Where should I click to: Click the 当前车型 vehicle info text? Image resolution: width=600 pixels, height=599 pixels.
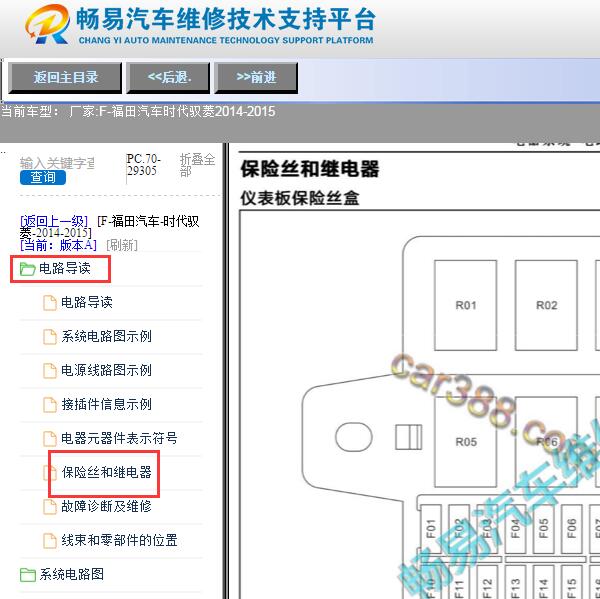click(x=138, y=111)
